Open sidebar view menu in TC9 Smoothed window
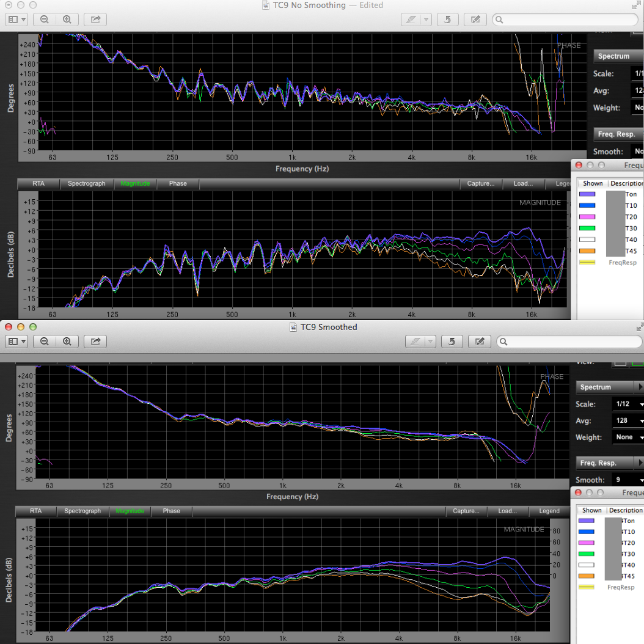The height and width of the screenshot is (644, 644). 16,342
